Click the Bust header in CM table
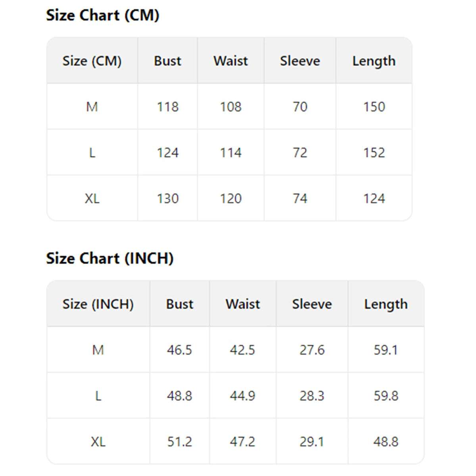 (x=167, y=61)
